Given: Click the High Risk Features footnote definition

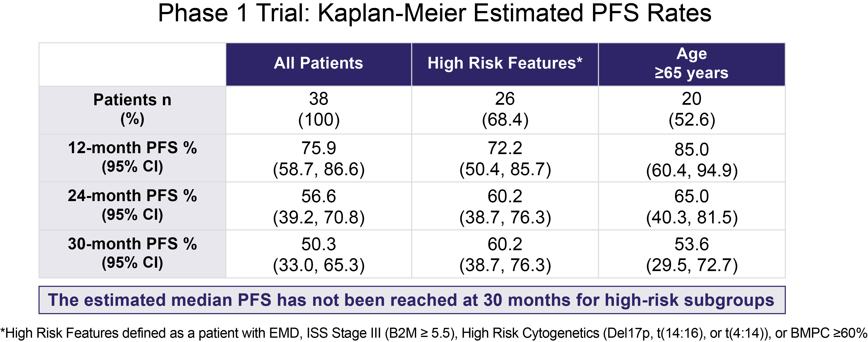Looking at the screenshot, I should (434, 333).
